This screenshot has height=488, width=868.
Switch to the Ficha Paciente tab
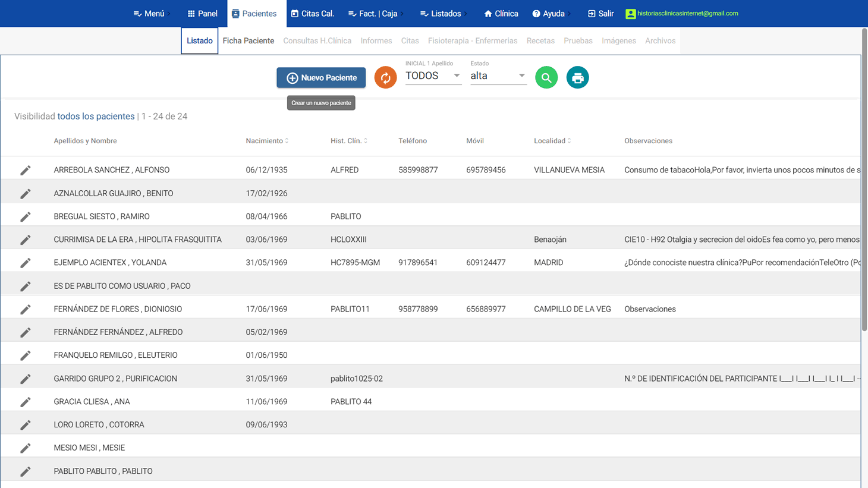248,41
